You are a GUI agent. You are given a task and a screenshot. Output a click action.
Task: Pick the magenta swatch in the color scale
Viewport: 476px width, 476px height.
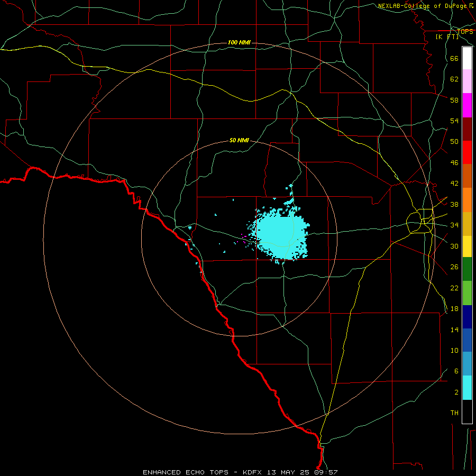(x=467, y=105)
